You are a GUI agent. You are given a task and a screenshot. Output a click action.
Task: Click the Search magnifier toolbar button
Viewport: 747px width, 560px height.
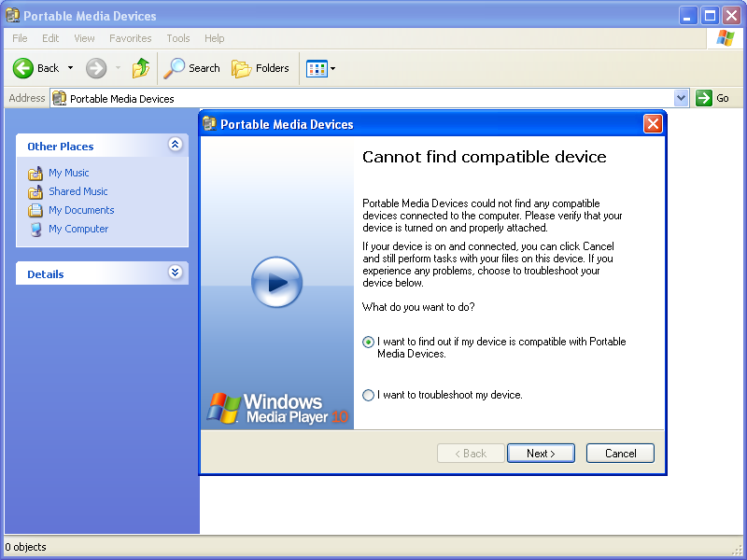tap(191, 68)
